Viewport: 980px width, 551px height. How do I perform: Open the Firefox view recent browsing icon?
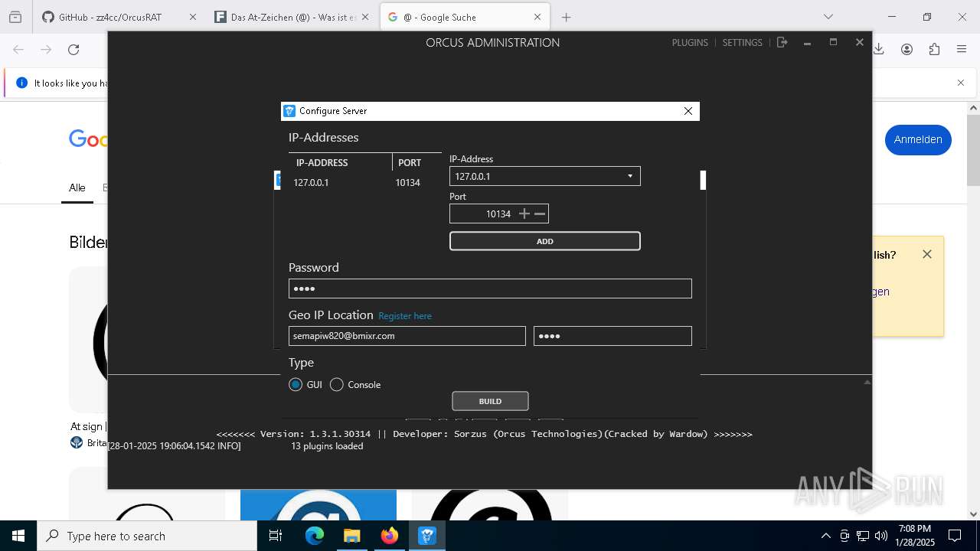[x=15, y=17]
